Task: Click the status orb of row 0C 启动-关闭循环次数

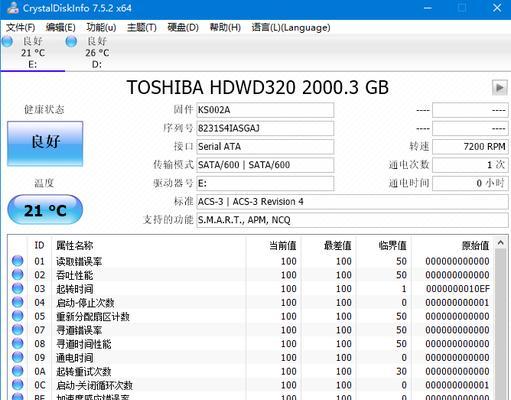Action: (x=17, y=385)
